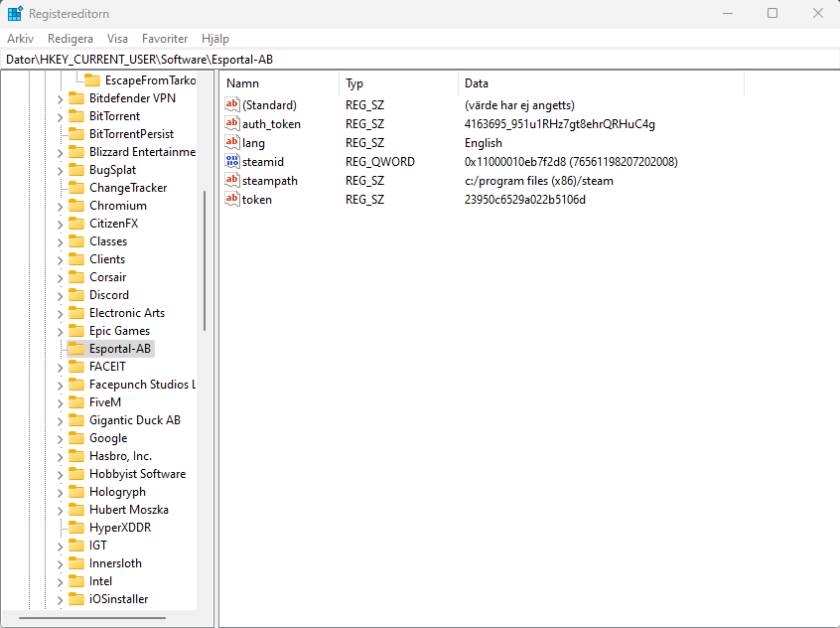Click the Innersloth folder icon
Image resolution: width=840 pixels, height=628 pixels.
click(76, 563)
